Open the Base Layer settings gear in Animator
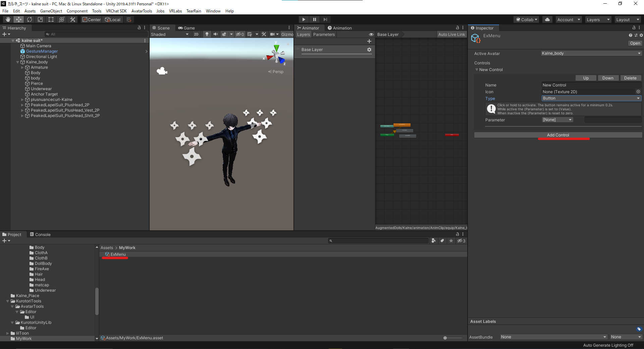Screen dimensions: 644x349 pos(369,49)
